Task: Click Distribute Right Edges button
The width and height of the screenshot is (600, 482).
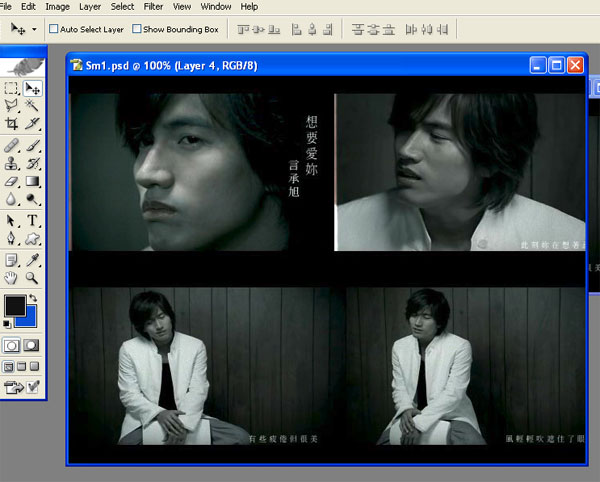Action: click(442, 29)
